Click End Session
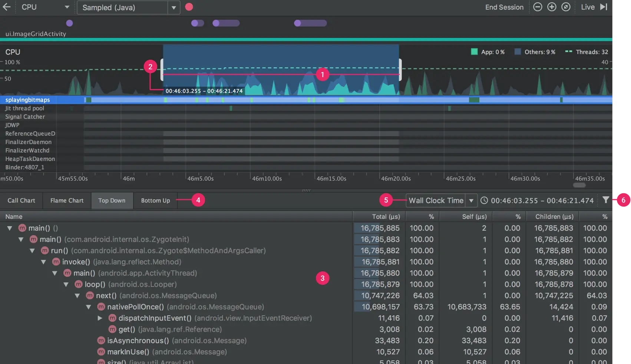Screen dimensions: 631x364 pyautogui.click(x=504, y=7)
